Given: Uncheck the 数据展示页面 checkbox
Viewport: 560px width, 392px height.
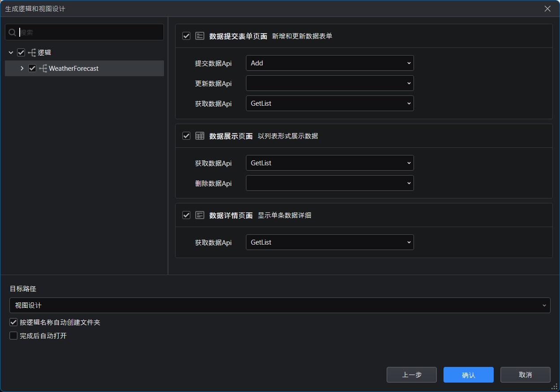Looking at the screenshot, I should (x=187, y=136).
